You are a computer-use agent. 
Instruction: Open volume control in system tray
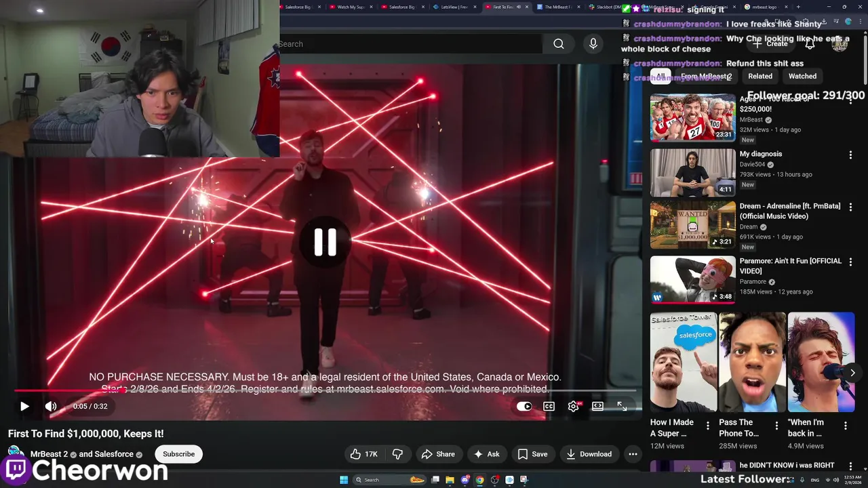(x=836, y=480)
